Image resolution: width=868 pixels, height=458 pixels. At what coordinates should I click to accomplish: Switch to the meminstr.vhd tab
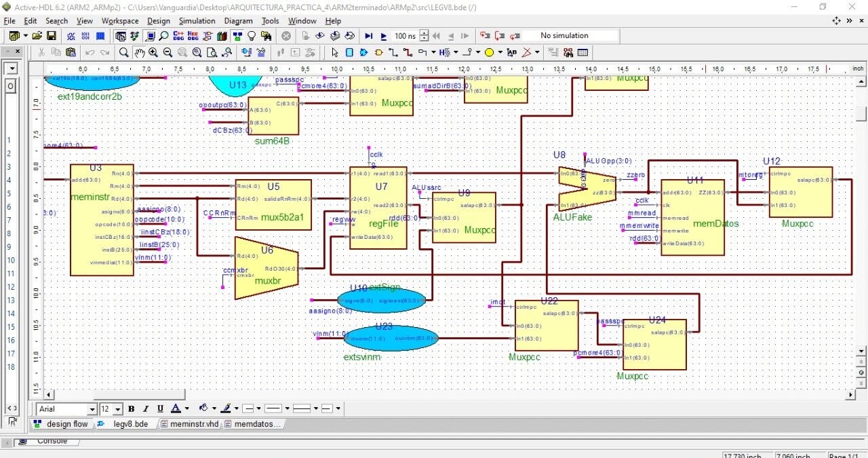coord(191,424)
